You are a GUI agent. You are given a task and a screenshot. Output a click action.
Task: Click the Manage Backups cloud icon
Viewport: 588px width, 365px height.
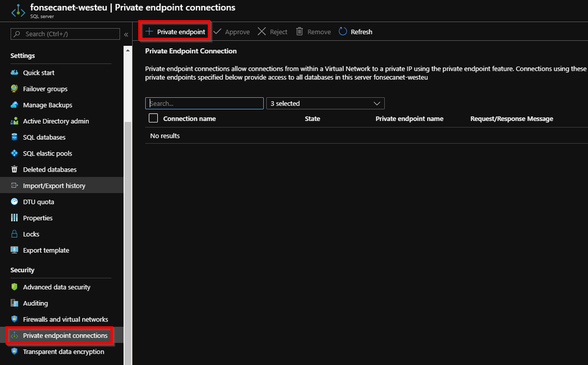point(14,105)
